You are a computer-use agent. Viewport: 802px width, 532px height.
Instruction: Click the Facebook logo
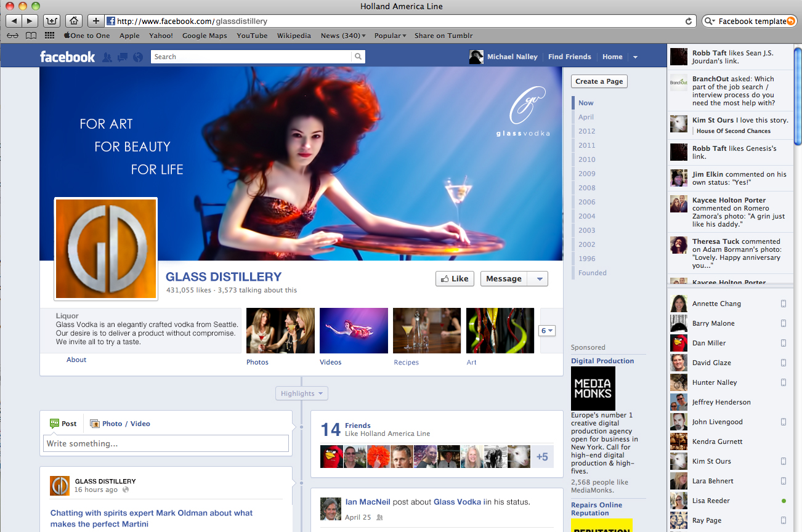[x=67, y=57]
